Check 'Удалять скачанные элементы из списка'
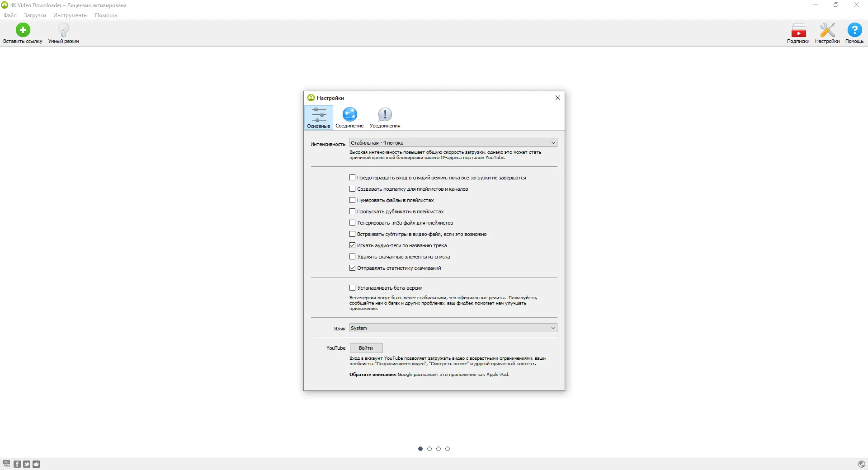Viewport: 868px width, 470px height. 353,257
